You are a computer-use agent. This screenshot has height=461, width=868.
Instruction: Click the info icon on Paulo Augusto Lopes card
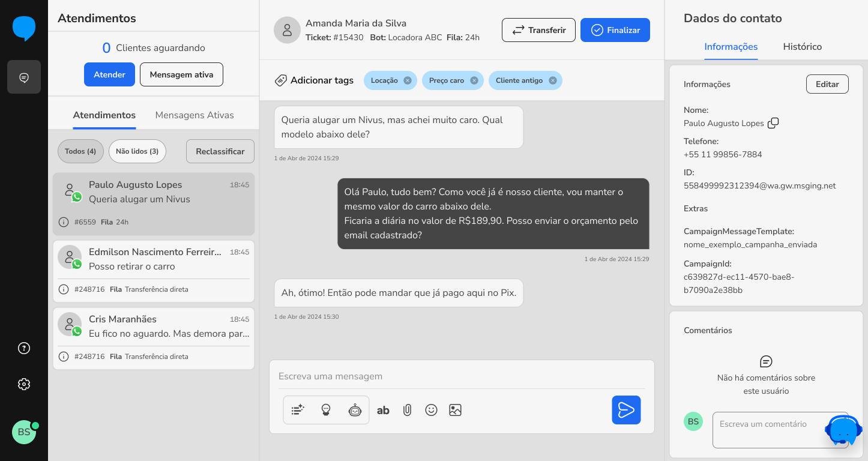point(64,222)
